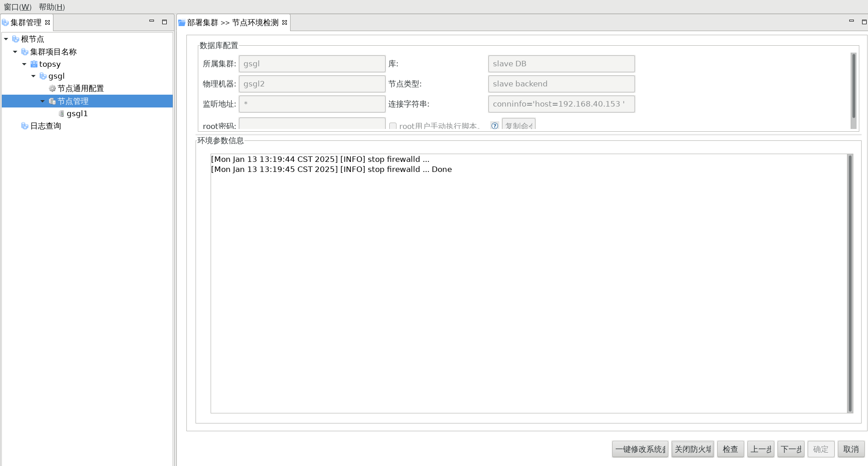Screen dimensions: 868x466
Task: Click the 连接字符串 conninfo field
Action: pos(561,104)
